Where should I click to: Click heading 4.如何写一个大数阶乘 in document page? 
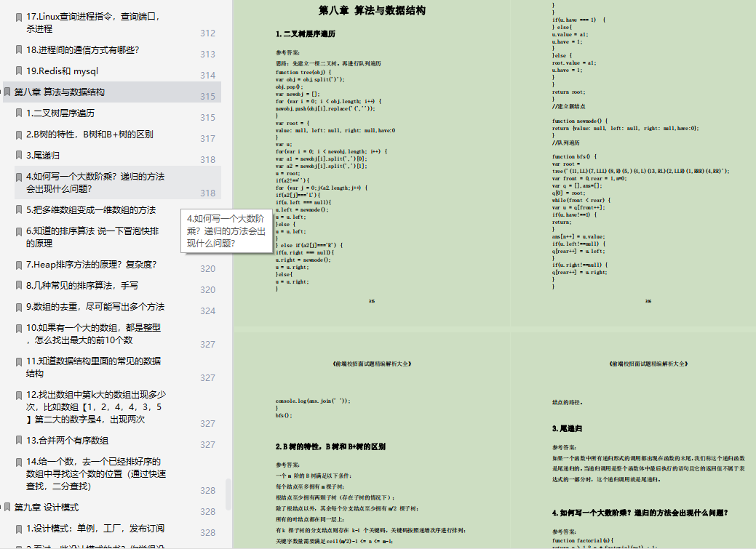point(640,513)
